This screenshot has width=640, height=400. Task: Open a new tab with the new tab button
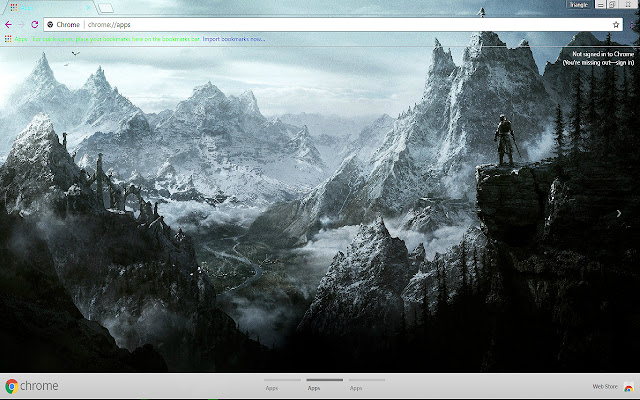105,8
